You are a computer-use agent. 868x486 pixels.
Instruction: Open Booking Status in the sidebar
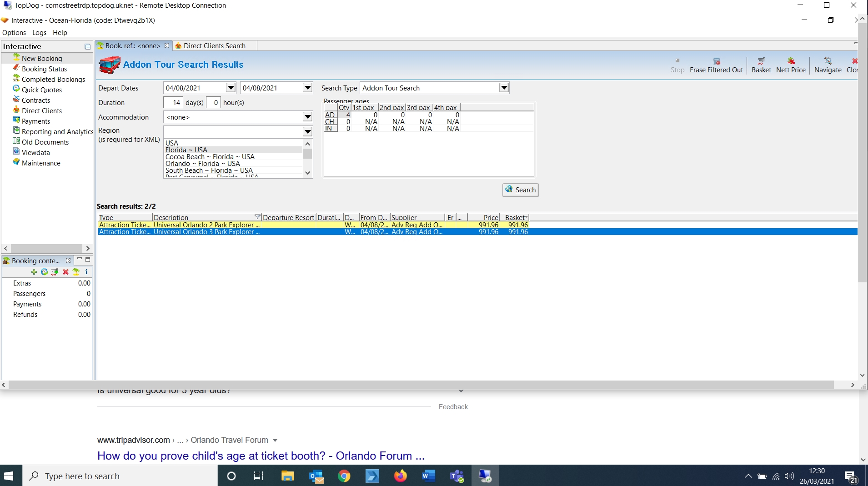pos(44,69)
